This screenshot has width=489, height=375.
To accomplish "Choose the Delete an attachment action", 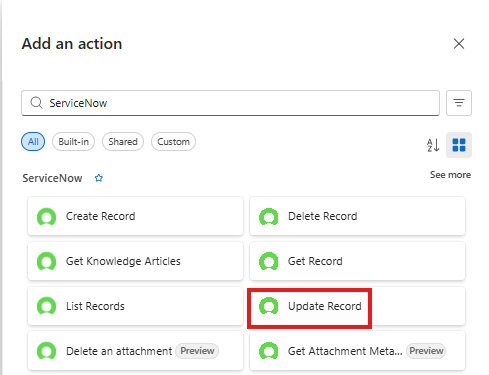I will [135, 351].
